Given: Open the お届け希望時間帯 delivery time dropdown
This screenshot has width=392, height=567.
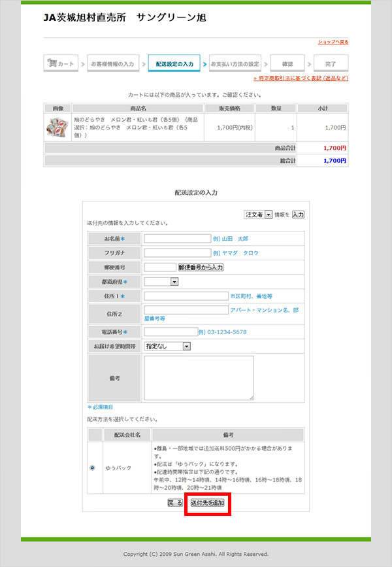Looking at the screenshot, I should tap(167, 346).
